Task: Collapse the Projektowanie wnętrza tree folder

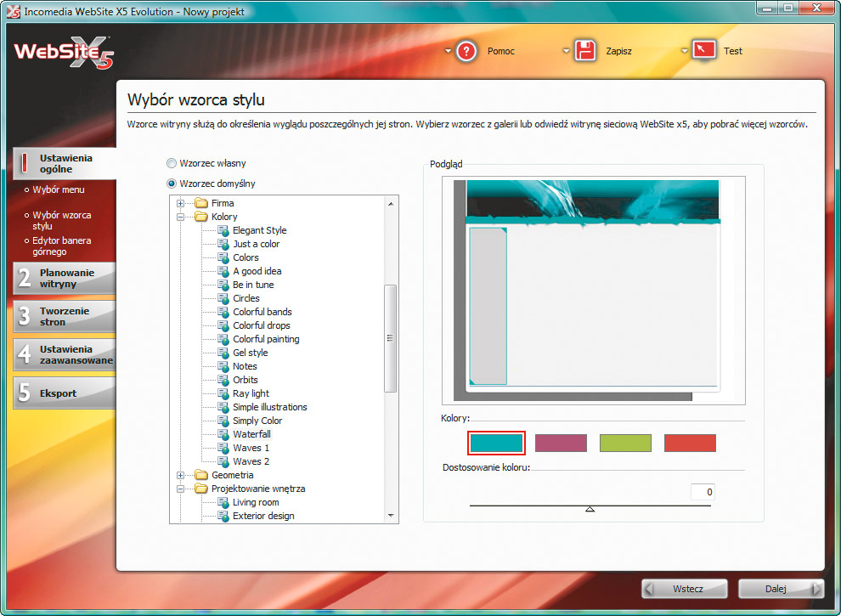Action: pos(180,489)
